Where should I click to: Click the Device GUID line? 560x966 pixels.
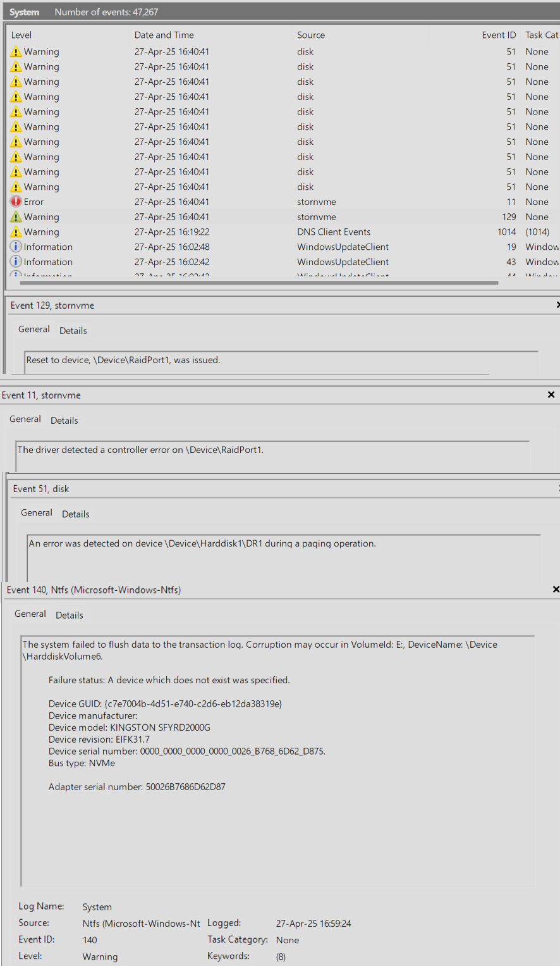point(166,703)
